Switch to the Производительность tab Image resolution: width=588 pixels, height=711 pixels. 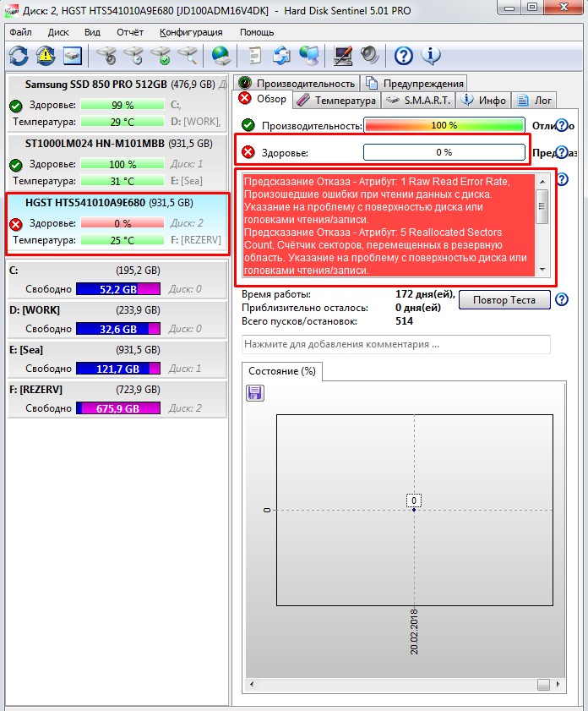(x=297, y=84)
